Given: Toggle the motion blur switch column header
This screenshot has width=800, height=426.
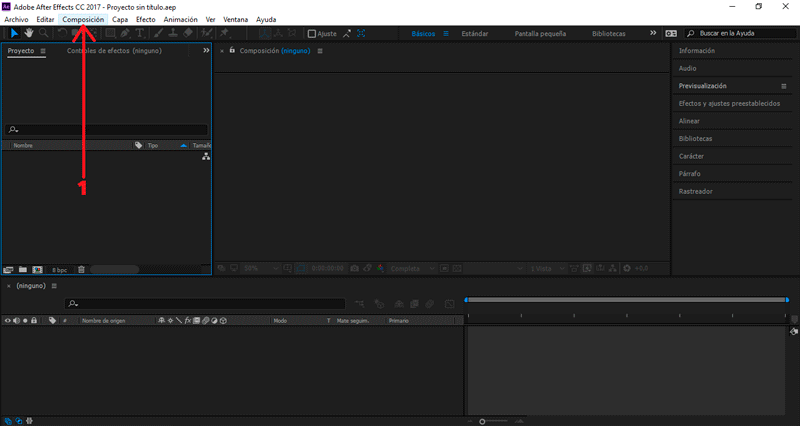Looking at the screenshot, I should coord(206,320).
